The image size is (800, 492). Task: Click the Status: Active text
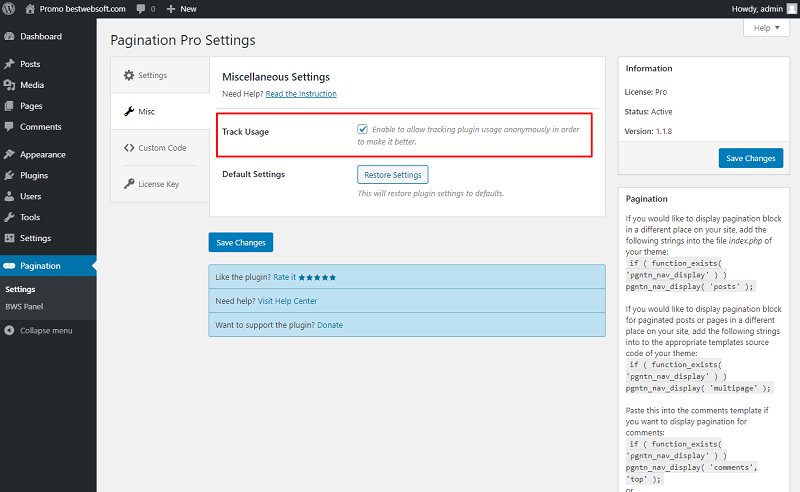(648, 112)
